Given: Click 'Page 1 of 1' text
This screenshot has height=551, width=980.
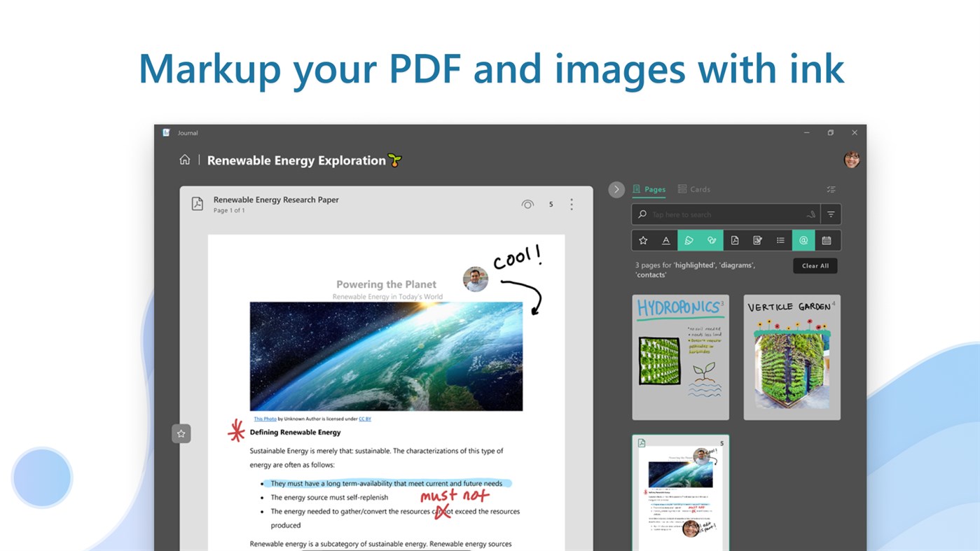Looking at the screenshot, I should point(229,210).
